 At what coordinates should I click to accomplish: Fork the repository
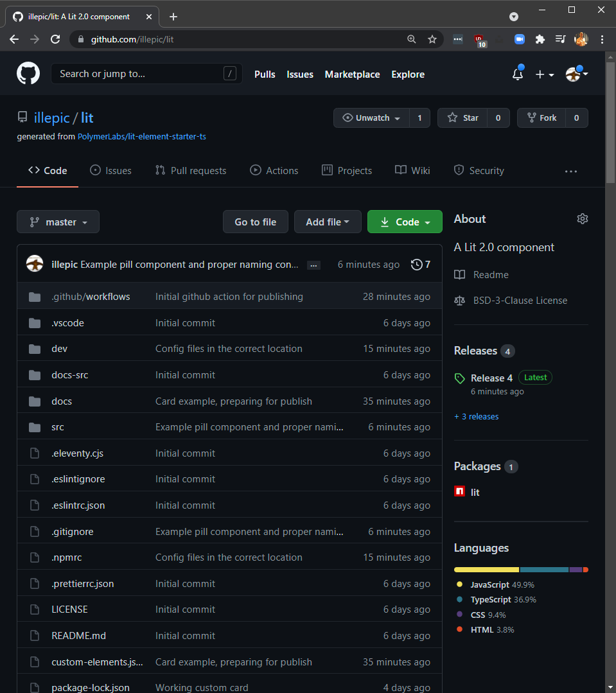541,118
